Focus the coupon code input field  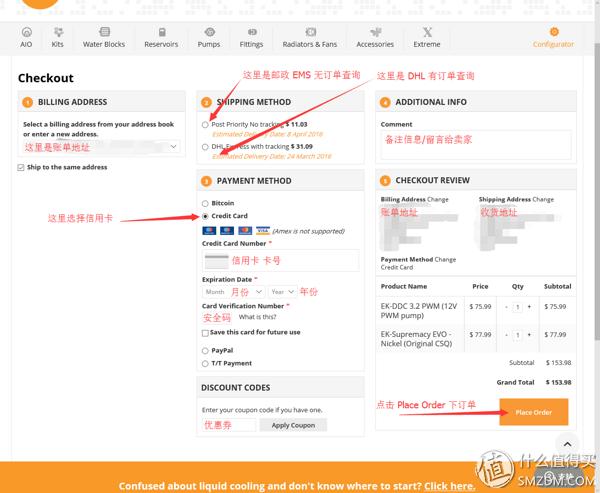coord(229,425)
